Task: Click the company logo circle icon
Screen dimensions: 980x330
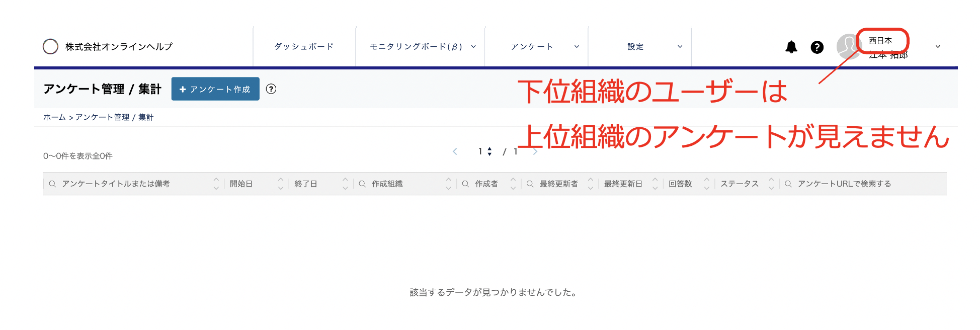Action: coord(50,46)
